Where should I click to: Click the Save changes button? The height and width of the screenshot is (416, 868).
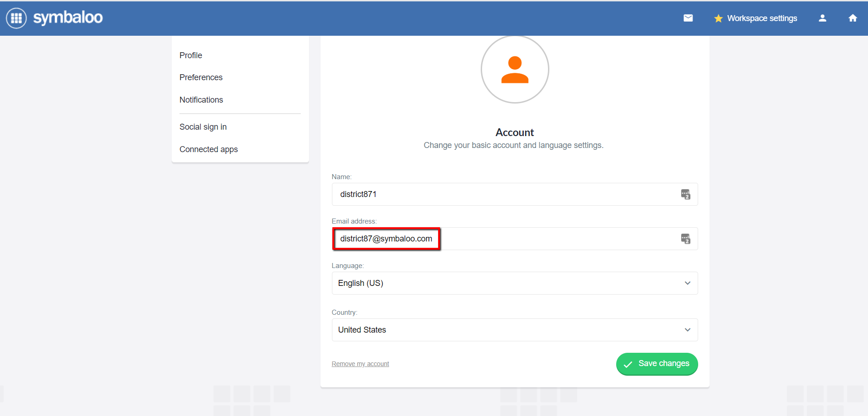click(657, 364)
